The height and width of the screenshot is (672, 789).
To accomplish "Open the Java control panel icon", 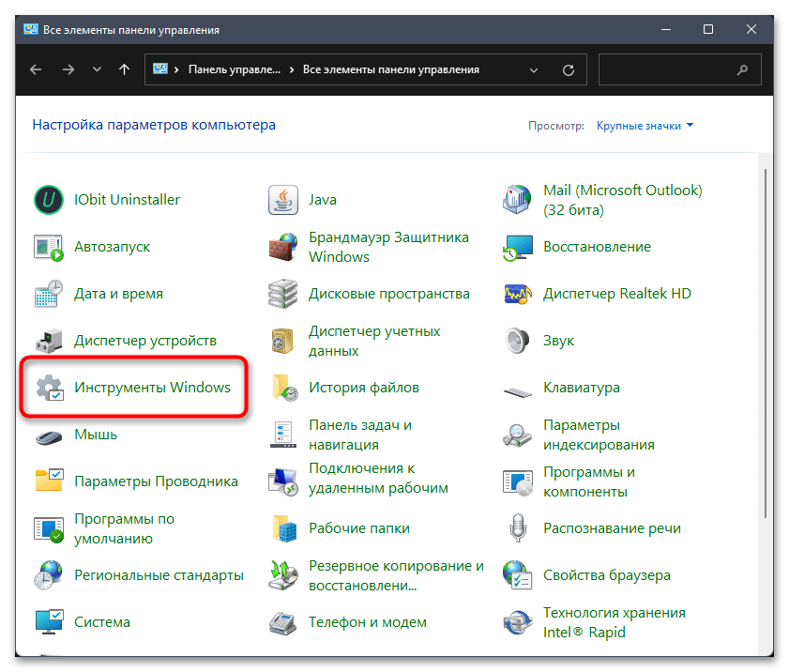I will (283, 200).
